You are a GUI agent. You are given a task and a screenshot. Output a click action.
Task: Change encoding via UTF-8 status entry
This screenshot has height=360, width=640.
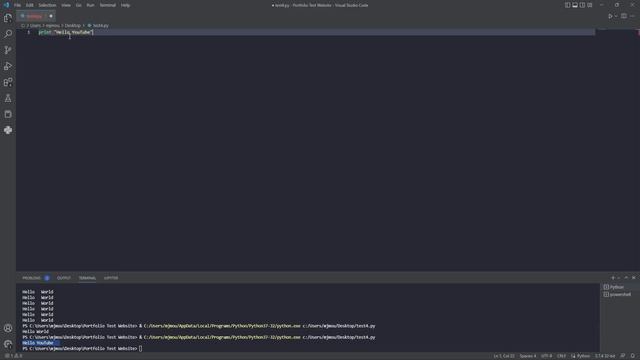547,356
